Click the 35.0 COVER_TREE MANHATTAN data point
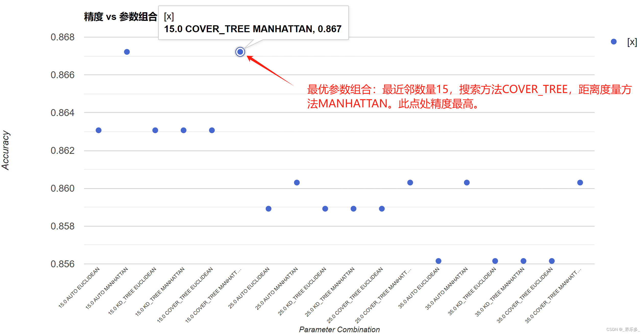644x334 pixels. click(x=580, y=182)
